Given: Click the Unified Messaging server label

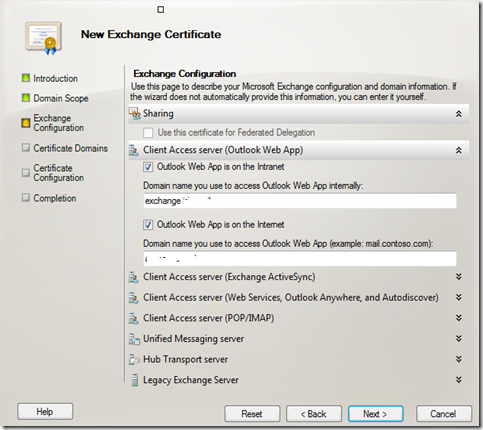Looking at the screenshot, I should 193,339.
